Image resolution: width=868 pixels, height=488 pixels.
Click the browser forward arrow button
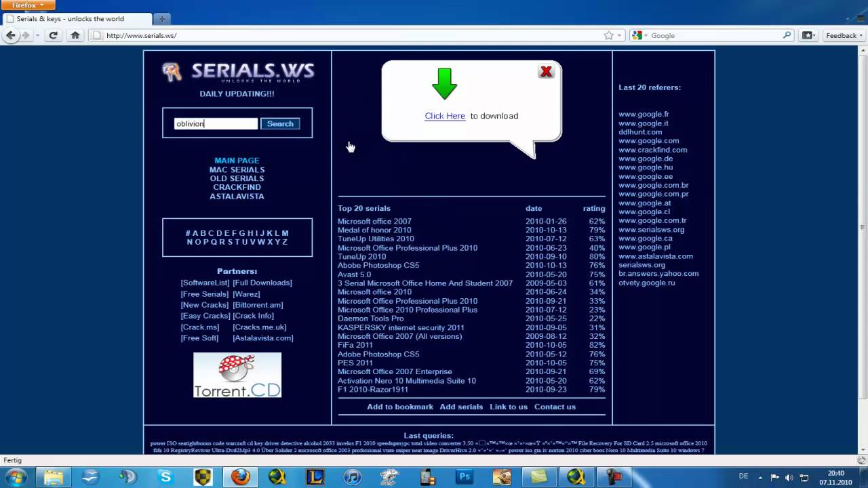(26, 35)
